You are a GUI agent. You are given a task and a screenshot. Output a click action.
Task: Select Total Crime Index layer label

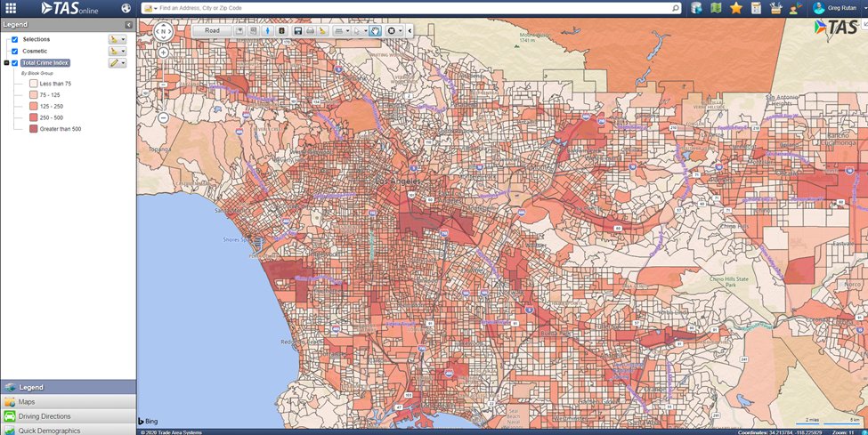coord(45,63)
